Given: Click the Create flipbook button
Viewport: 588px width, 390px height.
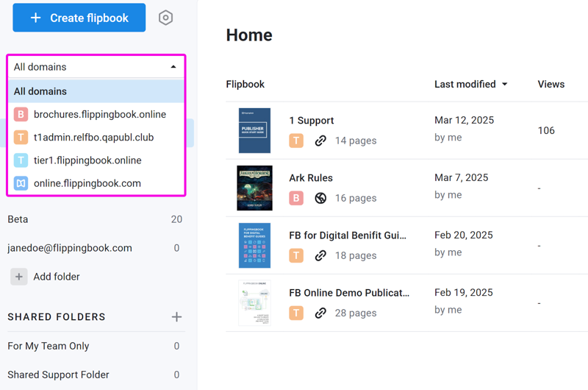Looking at the screenshot, I should (x=79, y=18).
